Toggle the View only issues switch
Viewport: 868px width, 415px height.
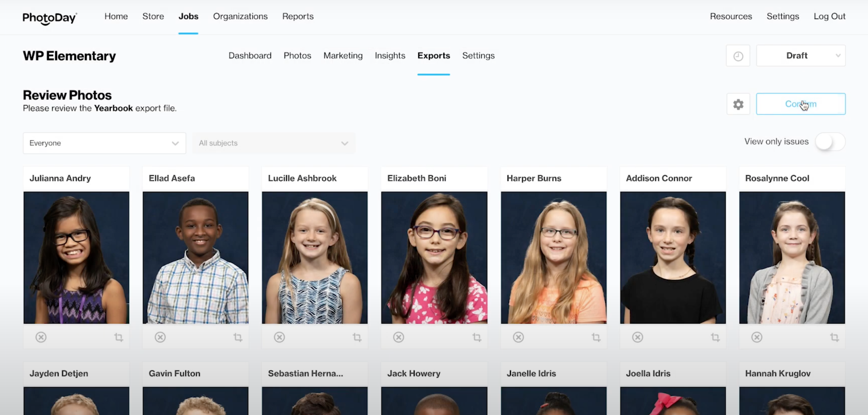[x=830, y=142]
